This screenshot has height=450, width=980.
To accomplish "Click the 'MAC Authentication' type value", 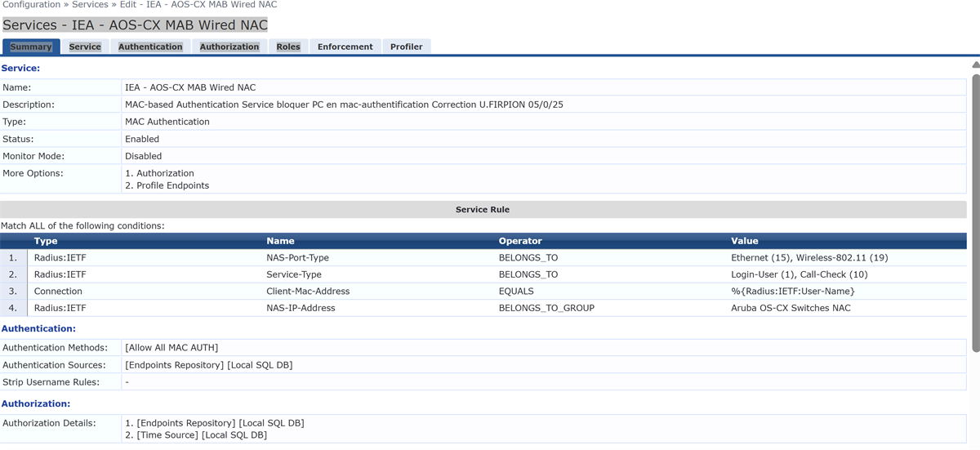I will point(167,122).
